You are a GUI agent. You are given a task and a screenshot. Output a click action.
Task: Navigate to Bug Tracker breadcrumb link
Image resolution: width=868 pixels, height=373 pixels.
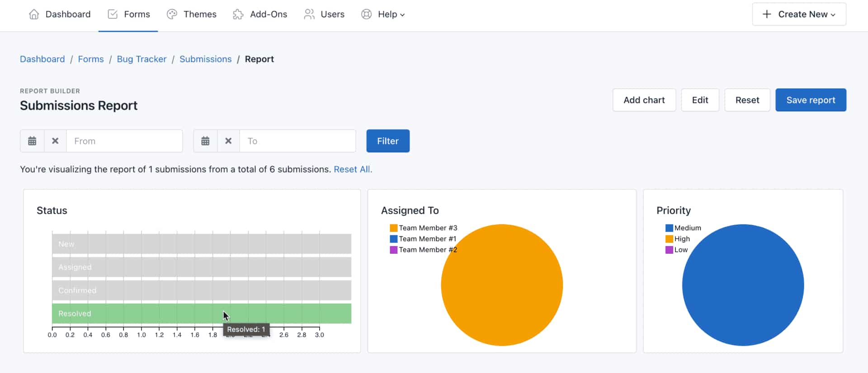(142, 59)
